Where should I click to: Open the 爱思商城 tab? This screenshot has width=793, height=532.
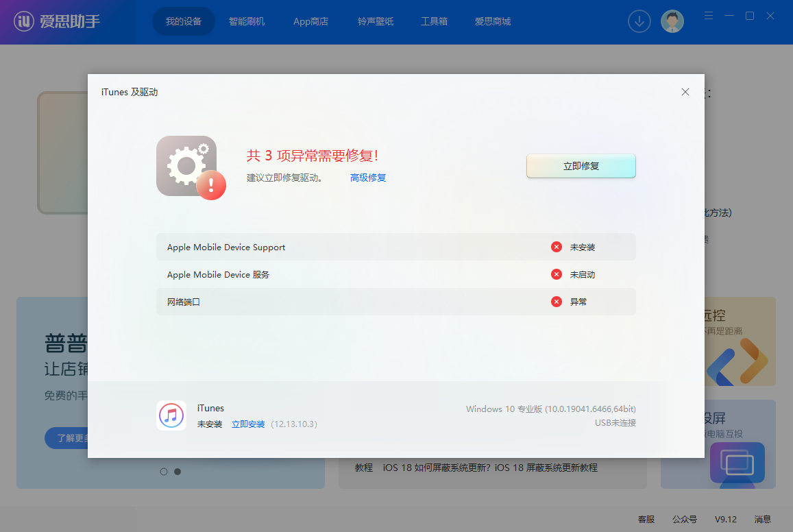point(493,21)
